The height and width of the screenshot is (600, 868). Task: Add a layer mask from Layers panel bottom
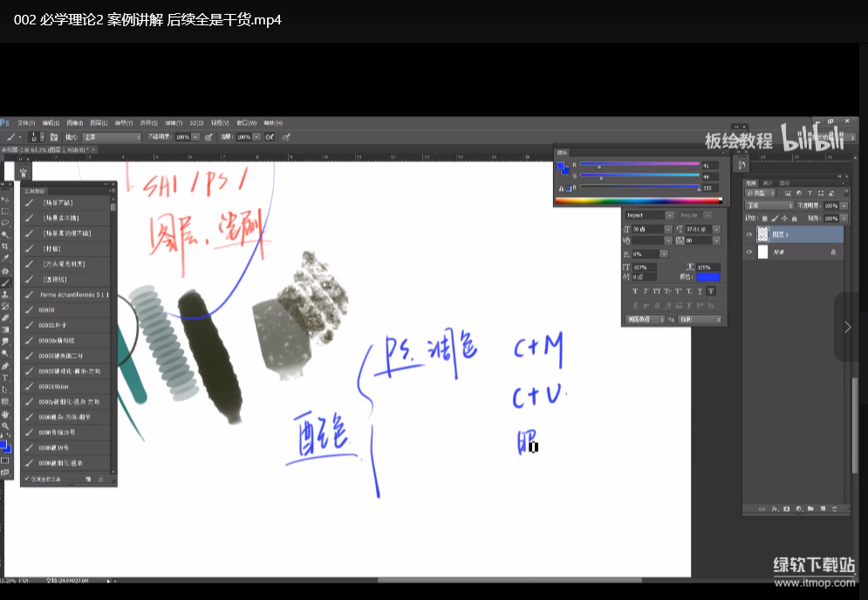[787, 508]
